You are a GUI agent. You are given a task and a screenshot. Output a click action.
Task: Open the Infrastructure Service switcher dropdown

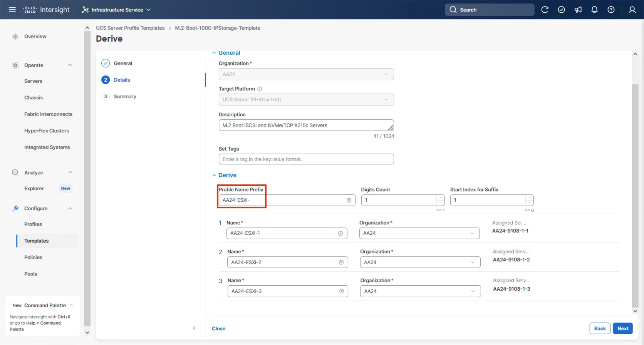click(116, 10)
